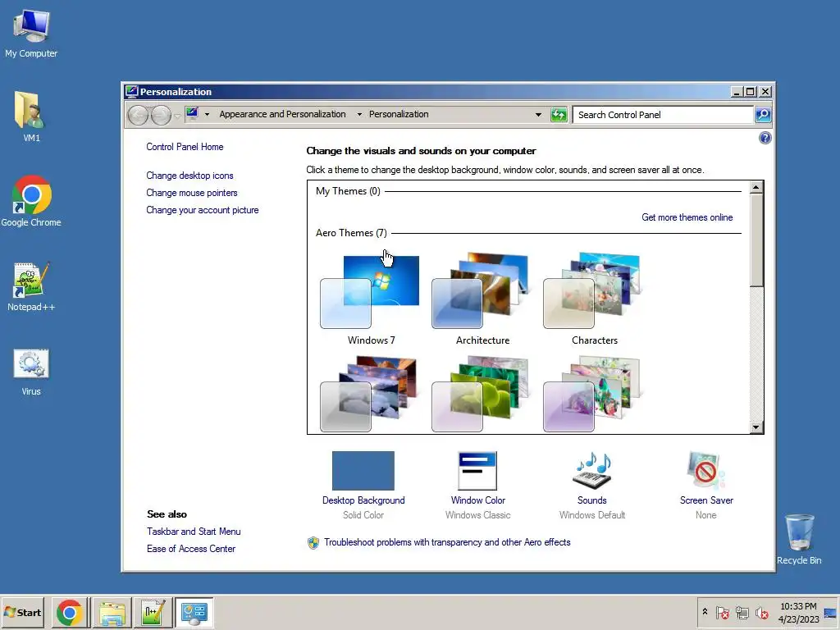The height and width of the screenshot is (630, 840).
Task: Select the colorful theme below Characters
Action: tap(592, 395)
